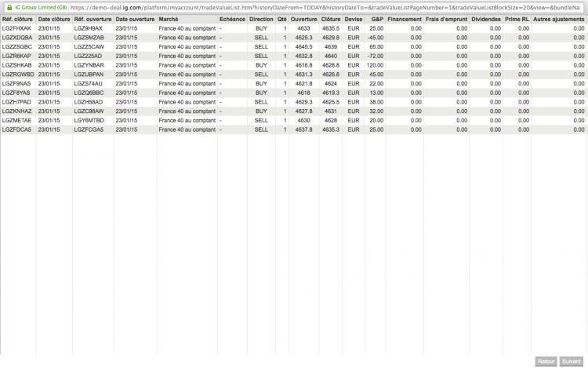Click the 'Ouverture' column header
Viewport: 588px width, 368px height.
pyautogui.click(x=303, y=19)
